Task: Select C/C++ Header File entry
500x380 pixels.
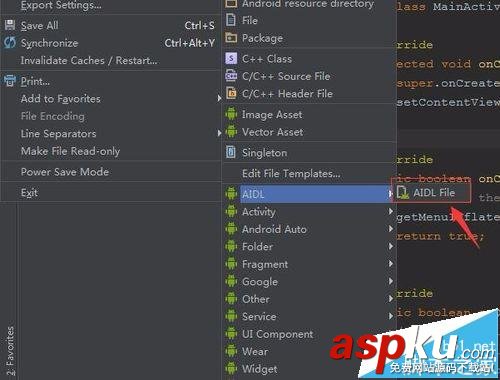Action: coord(309,93)
